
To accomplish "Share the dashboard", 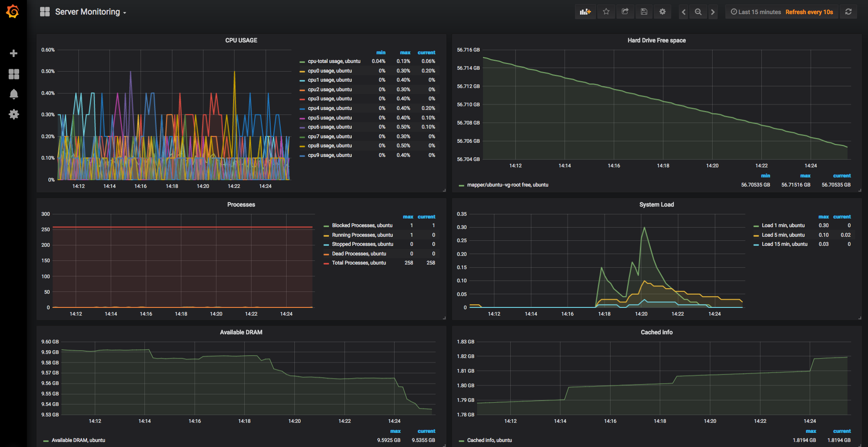I will point(625,12).
